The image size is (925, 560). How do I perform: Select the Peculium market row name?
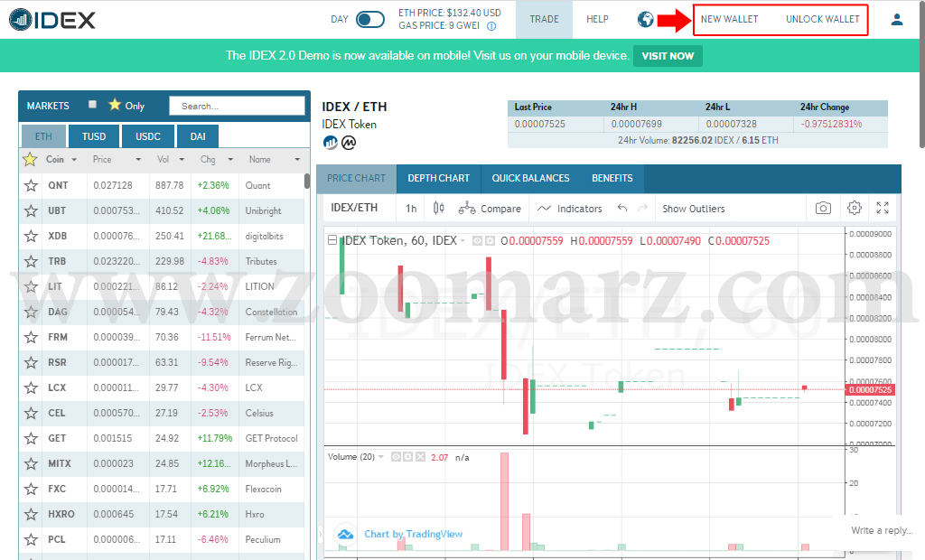pyautogui.click(x=263, y=539)
